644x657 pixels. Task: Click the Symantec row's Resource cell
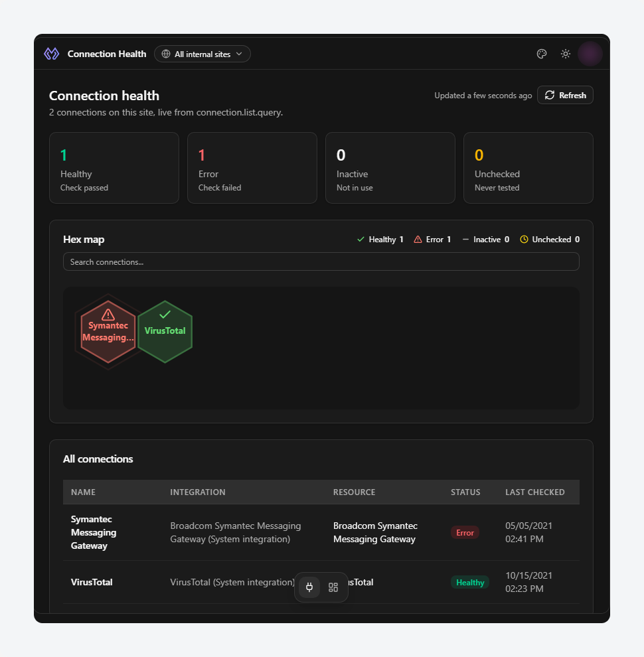click(375, 532)
